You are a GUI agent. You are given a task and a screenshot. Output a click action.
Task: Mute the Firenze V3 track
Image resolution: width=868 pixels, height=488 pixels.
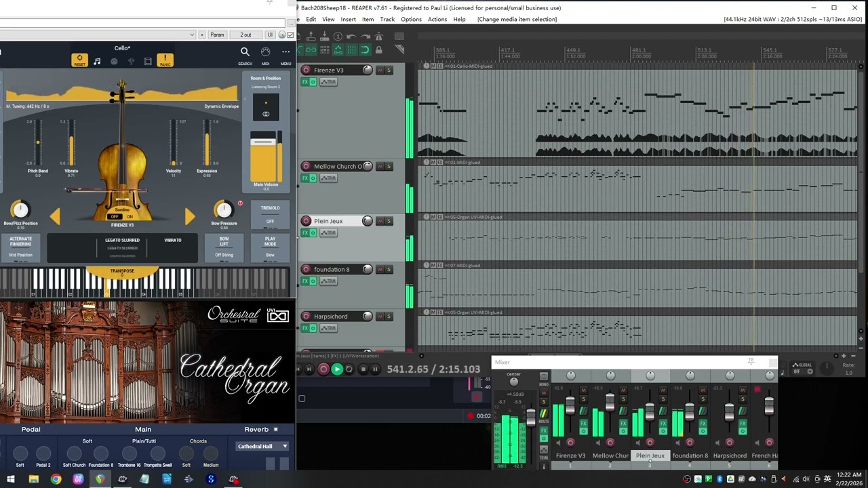(380, 70)
